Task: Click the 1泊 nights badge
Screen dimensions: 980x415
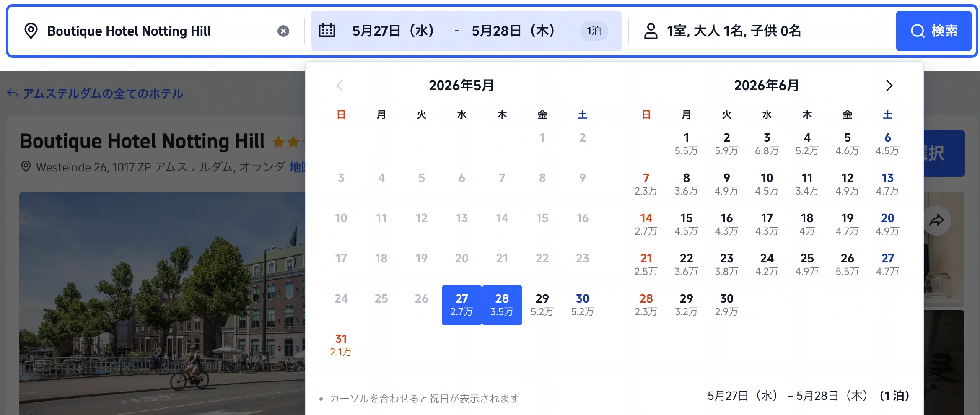Action: pos(594,31)
